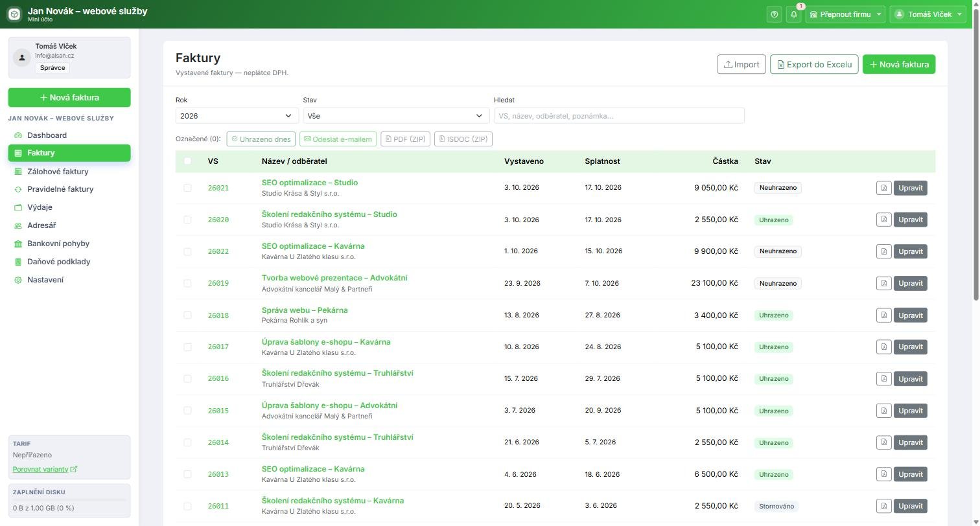Expand the Přepnout firmu dropdown

[x=845, y=14]
